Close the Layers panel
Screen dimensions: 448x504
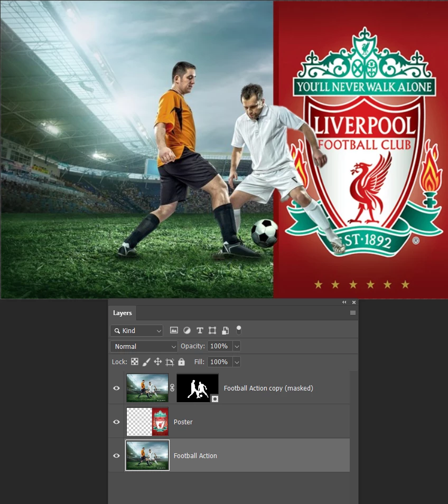click(354, 302)
